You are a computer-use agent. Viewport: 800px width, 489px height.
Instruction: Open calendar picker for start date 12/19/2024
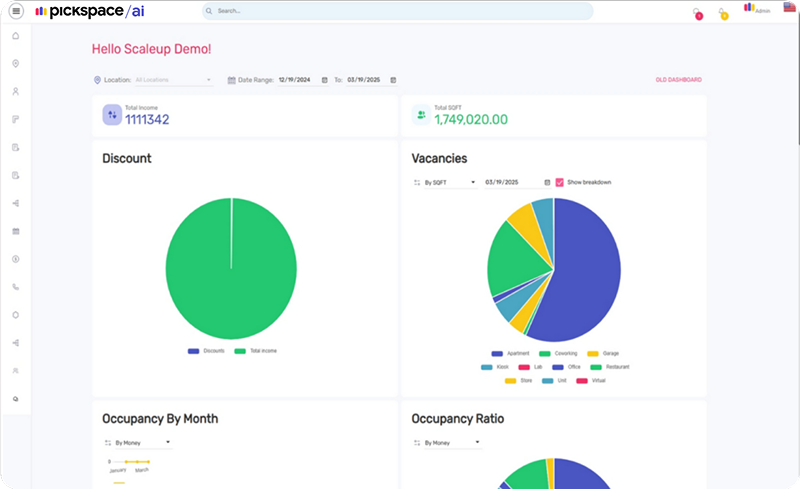[x=324, y=80]
